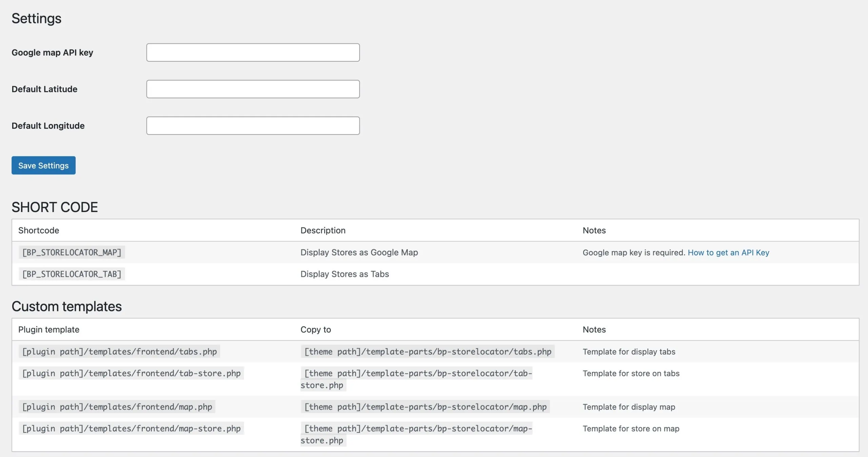Click plugin path frontend/map-store.php code

coord(131,429)
